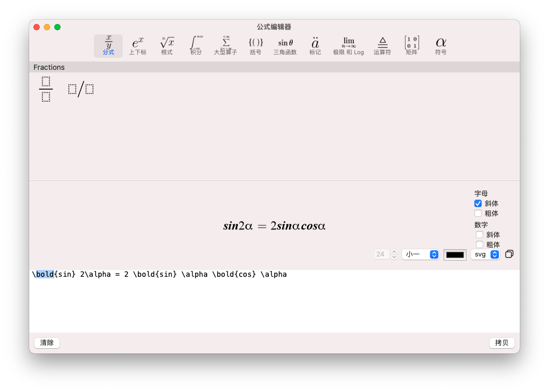
Task: Open the black color swatch picker
Action: coord(455,254)
